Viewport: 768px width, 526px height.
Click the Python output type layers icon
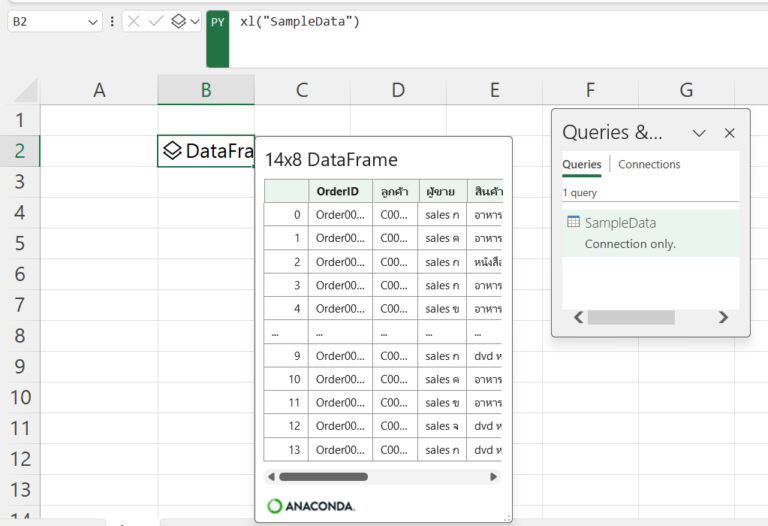(x=177, y=21)
